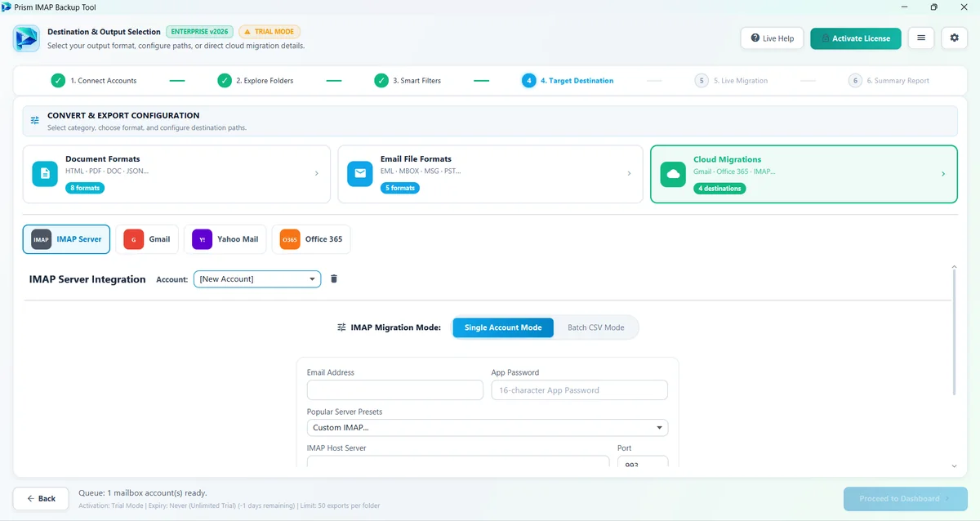Select the Office 365 destination tab
Screen dimensions: 980x521
point(311,239)
